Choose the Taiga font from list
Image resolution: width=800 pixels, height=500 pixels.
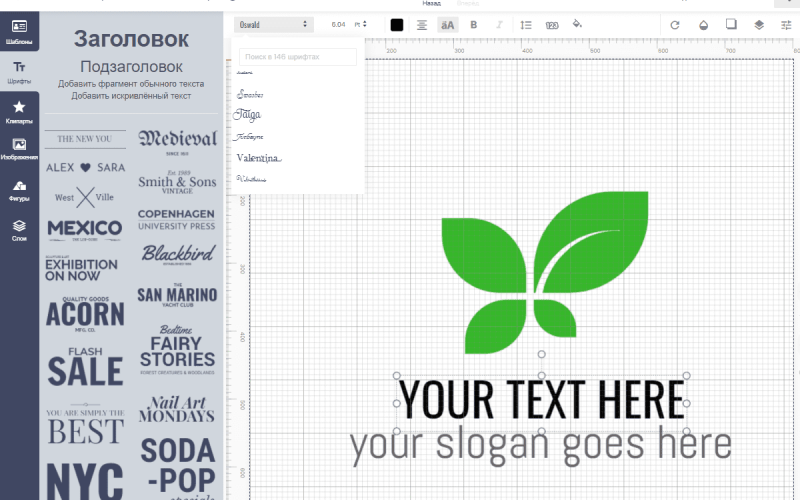pos(247,115)
